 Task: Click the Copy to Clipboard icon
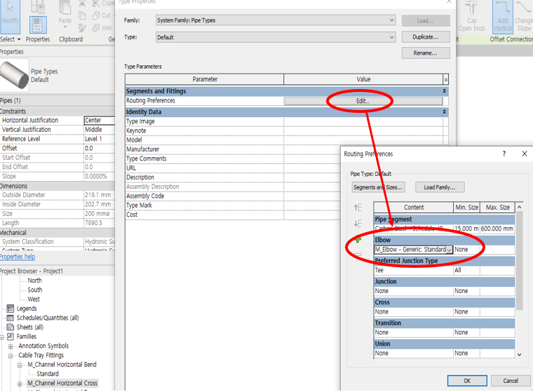(82, 15)
